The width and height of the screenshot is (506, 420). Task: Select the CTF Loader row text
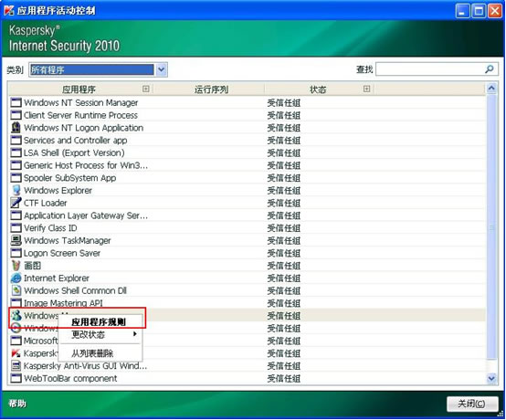(x=46, y=204)
